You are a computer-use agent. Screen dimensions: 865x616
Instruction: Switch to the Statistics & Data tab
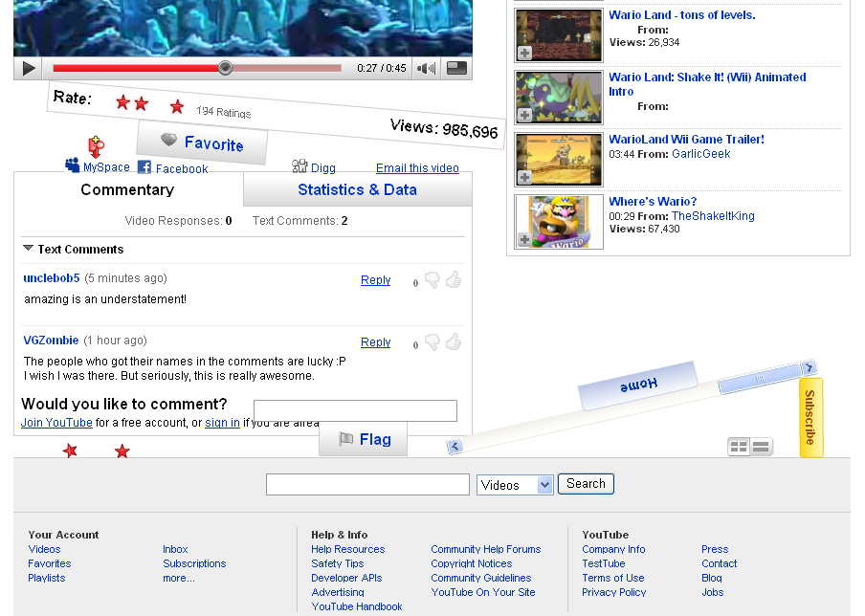[358, 189]
